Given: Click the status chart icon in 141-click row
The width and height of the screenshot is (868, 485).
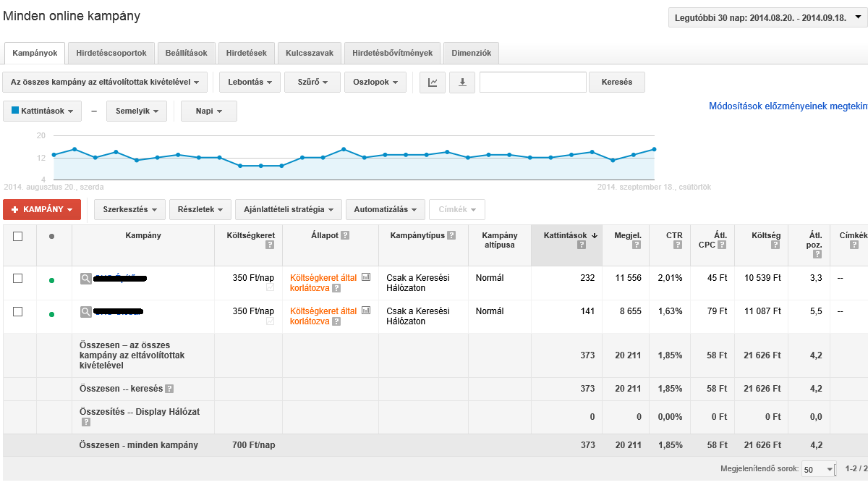Looking at the screenshot, I should 365,311.
